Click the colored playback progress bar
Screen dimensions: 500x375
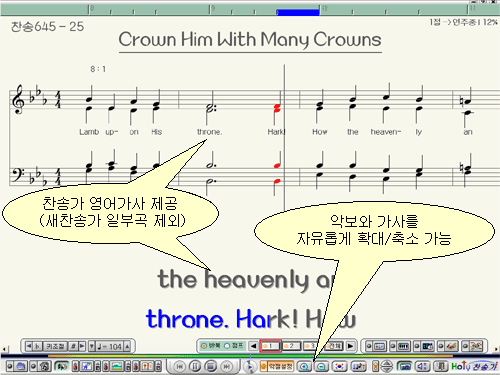pyautogui.click(x=250, y=356)
